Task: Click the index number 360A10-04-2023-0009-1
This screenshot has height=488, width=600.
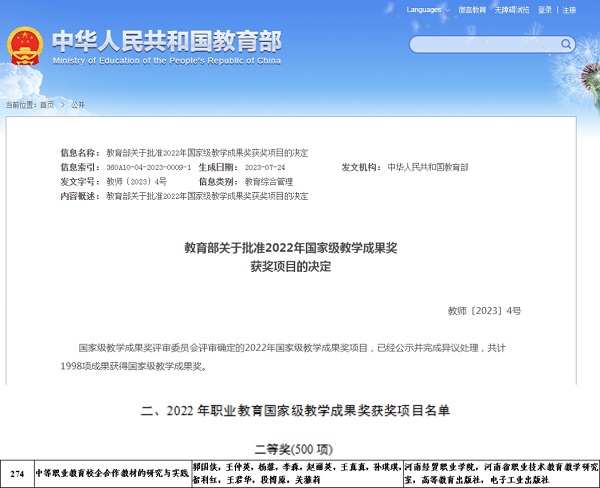Action: tap(148, 167)
